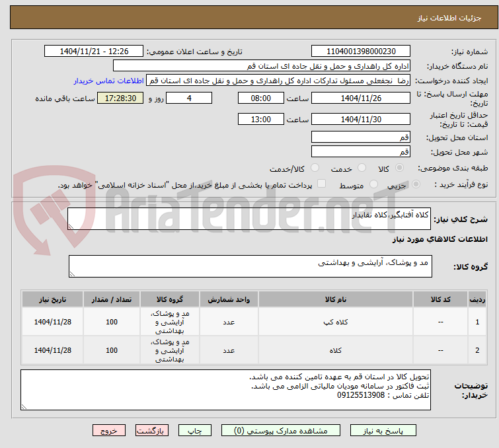Click the phone number 09125513908 text

(x=361, y=395)
